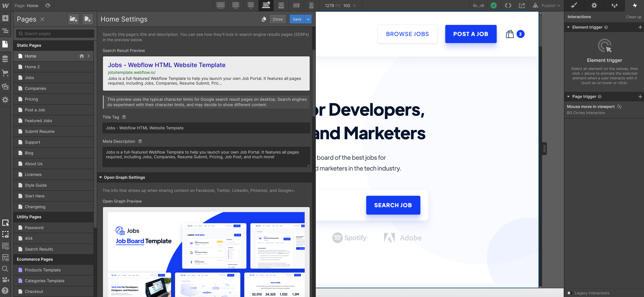Toggle preview mode eye icon
644x297 pixels.
[x=48, y=6]
